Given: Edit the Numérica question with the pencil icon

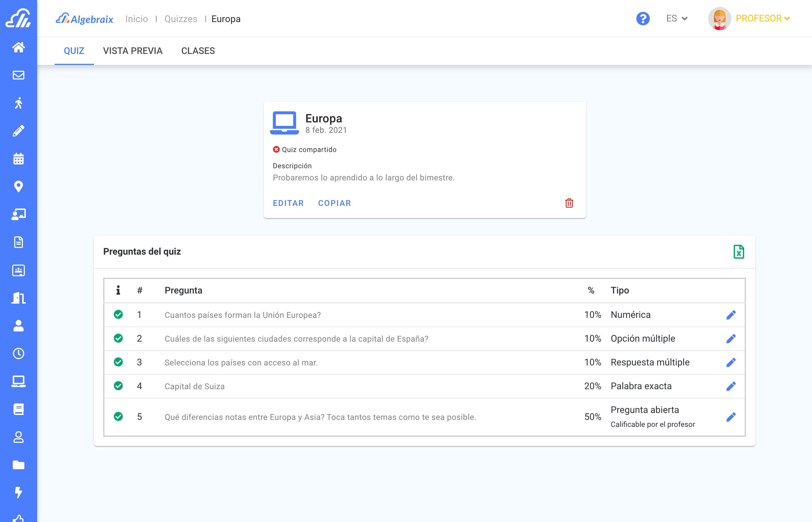Looking at the screenshot, I should coord(731,315).
